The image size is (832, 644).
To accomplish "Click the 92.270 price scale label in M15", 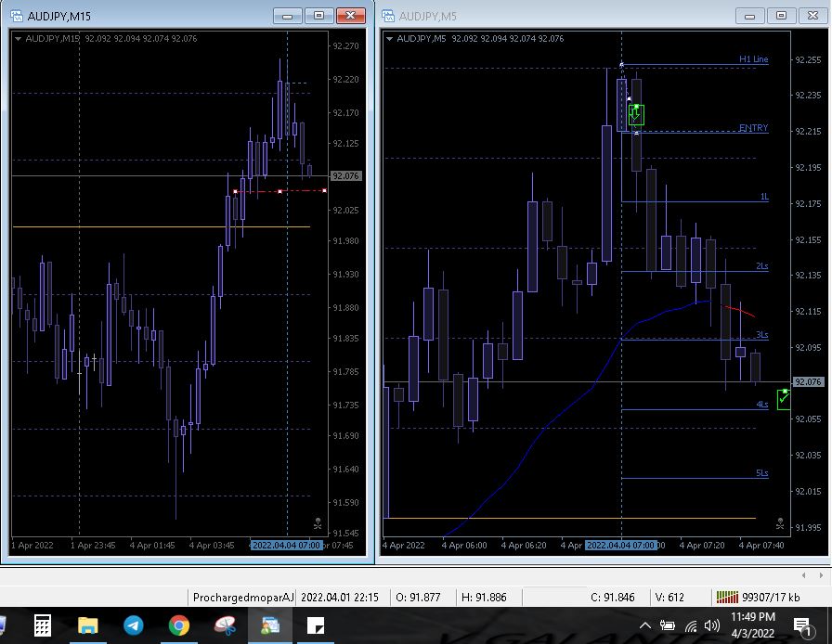I will pyautogui.click(x=346, y=46).
